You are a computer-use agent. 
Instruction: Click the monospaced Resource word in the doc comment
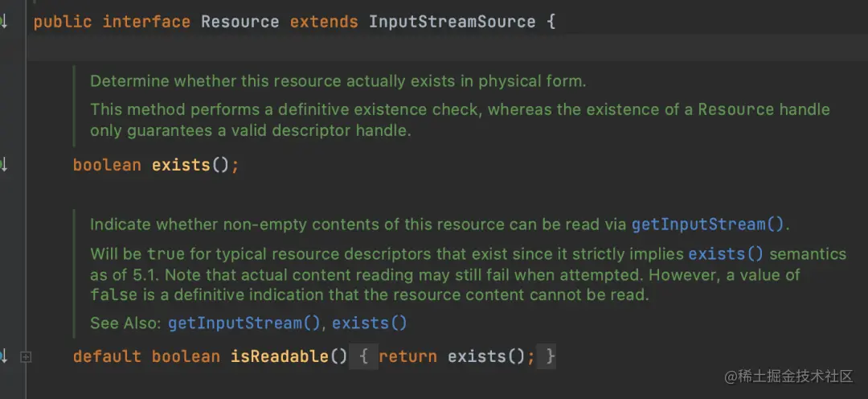coord(735,109)
